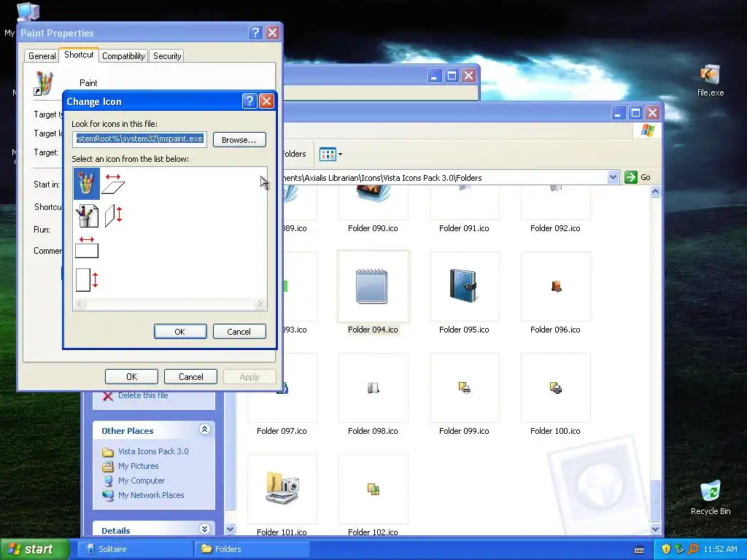This screenshot has height=560, width=747.
Task: Click the Change Icon help question button
Action: click(x=249, y=101)
